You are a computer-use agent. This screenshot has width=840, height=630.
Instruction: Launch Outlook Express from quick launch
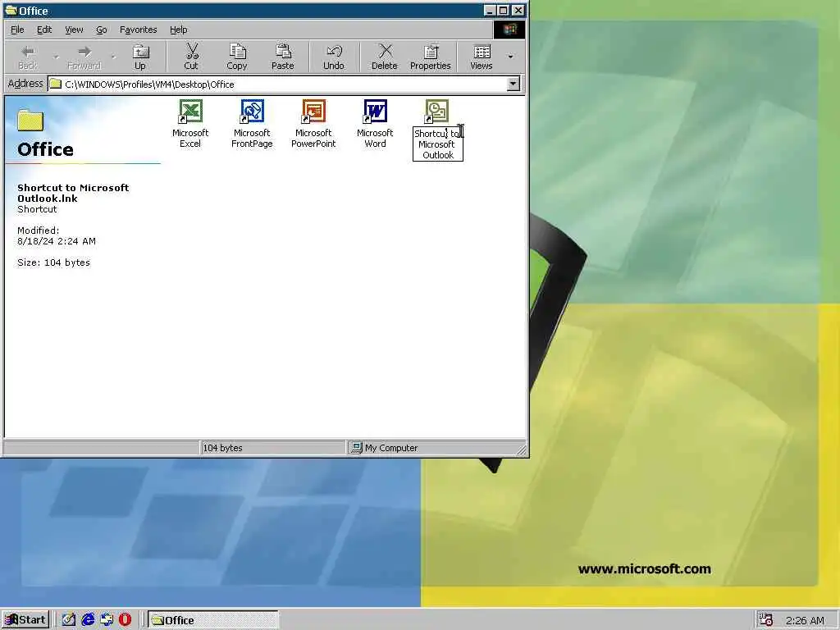pos(107,620)
